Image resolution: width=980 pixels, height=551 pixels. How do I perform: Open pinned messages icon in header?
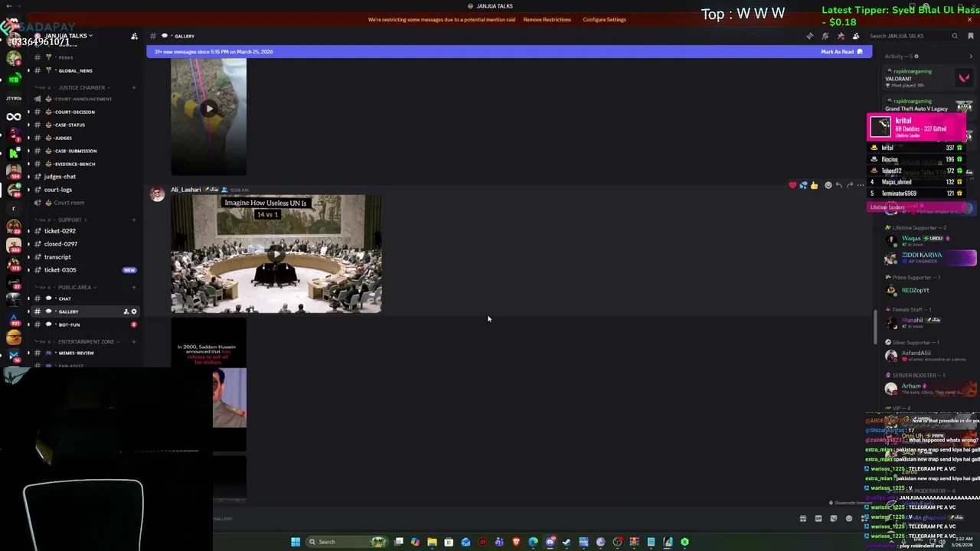[841, 36]
